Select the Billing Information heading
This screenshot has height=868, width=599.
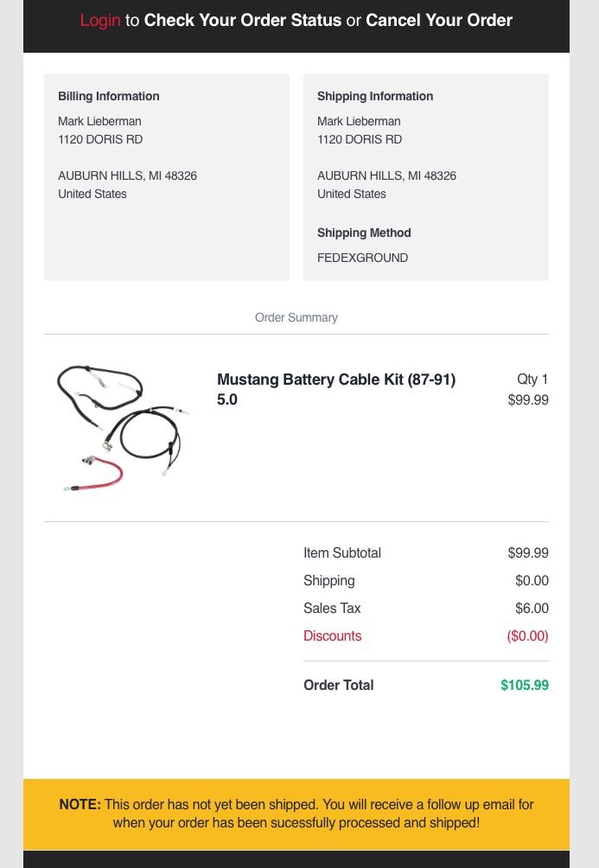pos(109,96)
